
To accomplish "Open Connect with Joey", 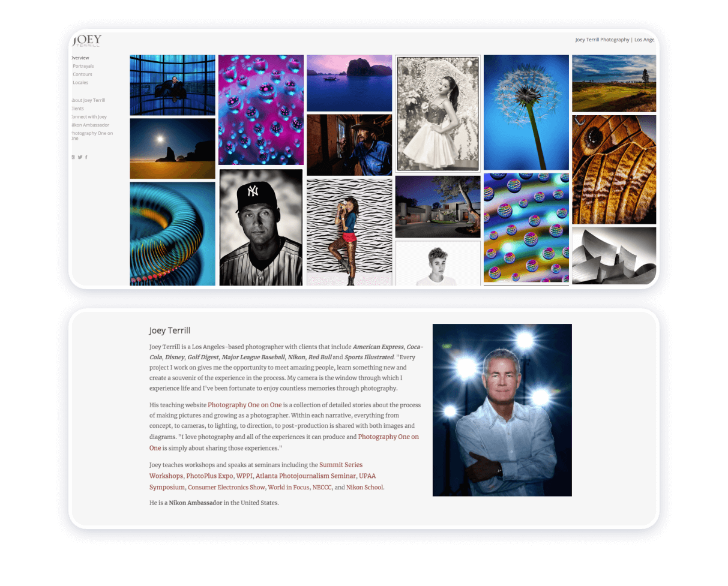I will click(x=88, y=116).
